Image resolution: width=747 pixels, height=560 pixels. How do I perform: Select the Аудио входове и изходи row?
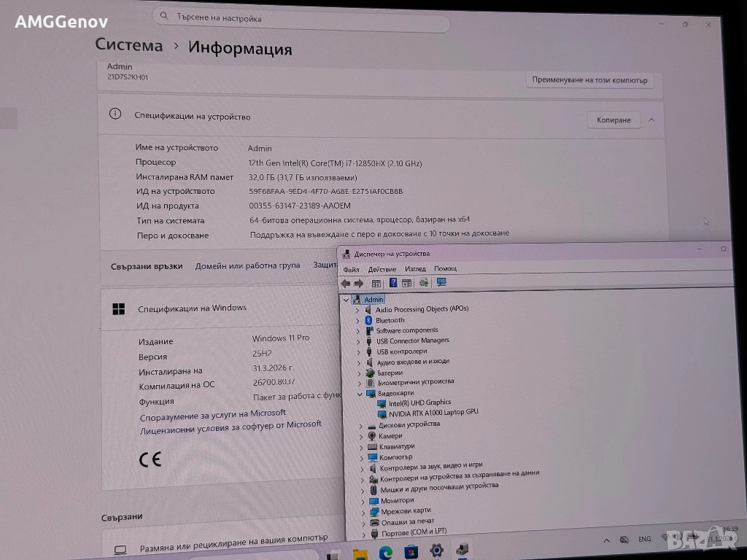(x=413, y=362)
